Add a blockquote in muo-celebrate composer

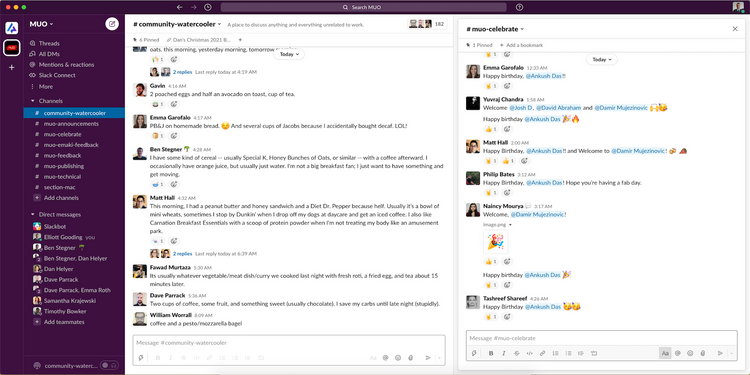pos(581,353)
